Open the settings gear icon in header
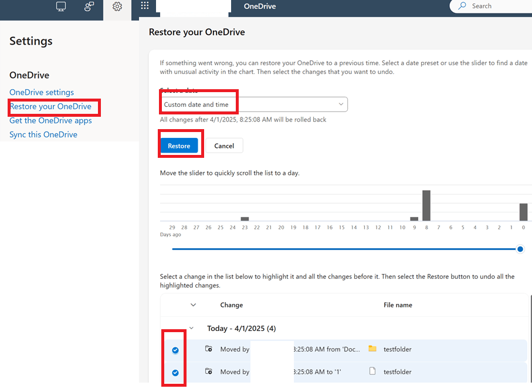The width and height of the screenshot is (532, 392). click(117, 6)
